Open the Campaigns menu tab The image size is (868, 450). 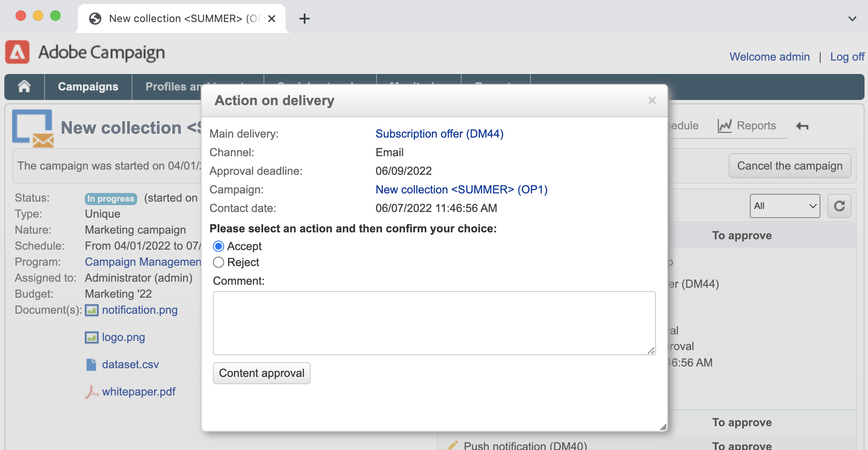(88, 87)
